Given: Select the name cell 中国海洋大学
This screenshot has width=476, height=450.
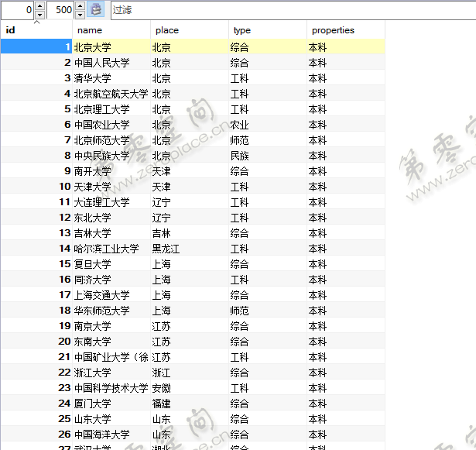Looking at the screenshot, I should 111,435.
